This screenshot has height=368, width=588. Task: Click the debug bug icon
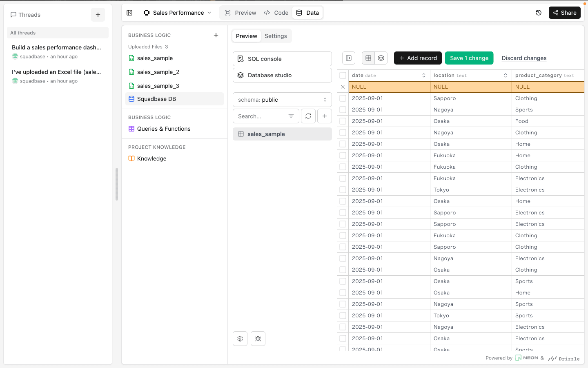258,339
